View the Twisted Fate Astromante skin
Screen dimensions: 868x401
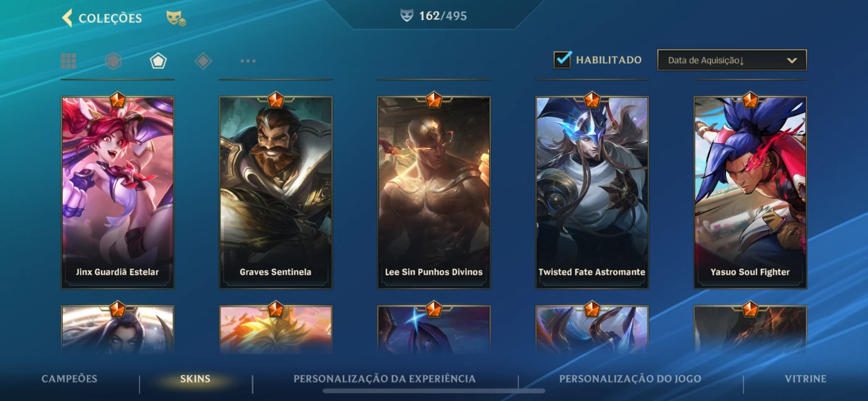click(592, 192)
